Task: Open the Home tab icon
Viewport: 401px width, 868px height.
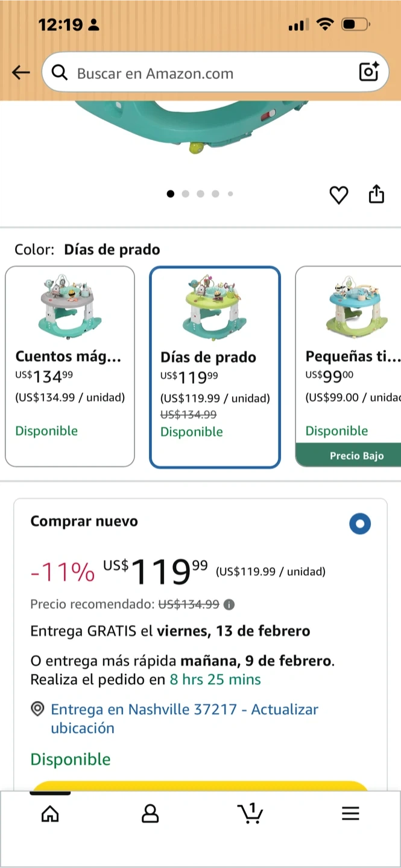Action: (x=50, y=814)
